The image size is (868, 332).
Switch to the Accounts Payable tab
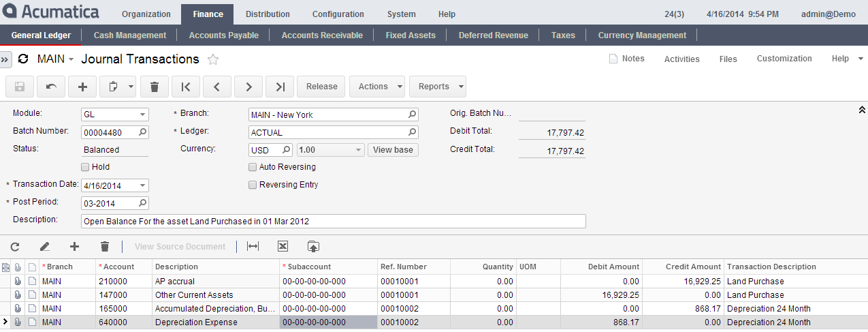coord(224,35)
